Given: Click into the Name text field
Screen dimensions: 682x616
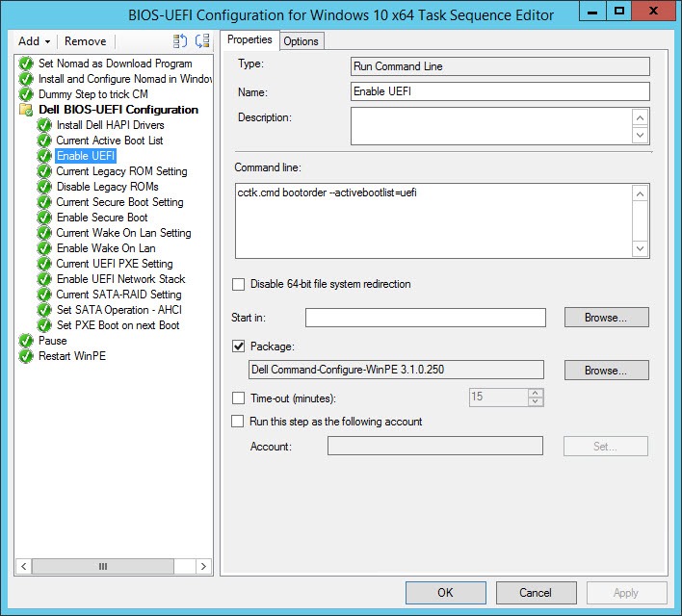Looking at the screenshot, I should pyautogui.click(x=500, y=91).
